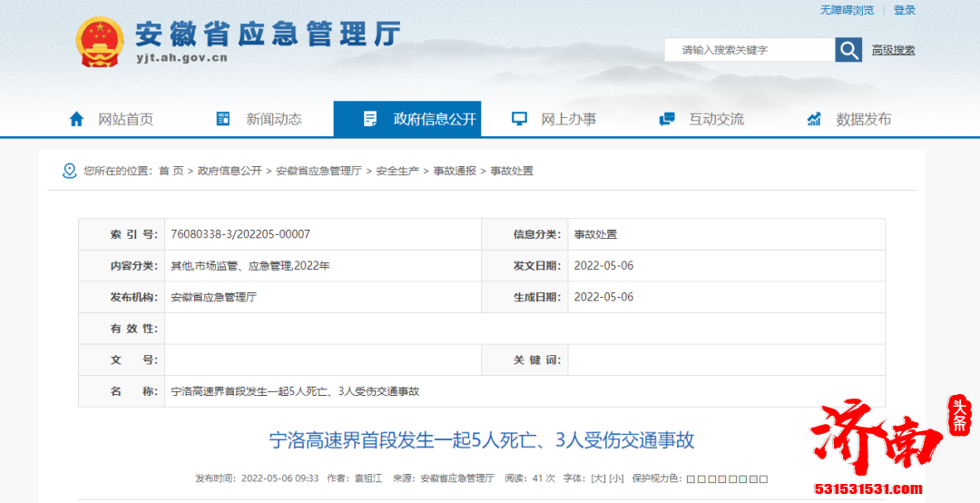Click the magnifier search button
Viewport: 980px width, 503px height.
tap(848, 50)
